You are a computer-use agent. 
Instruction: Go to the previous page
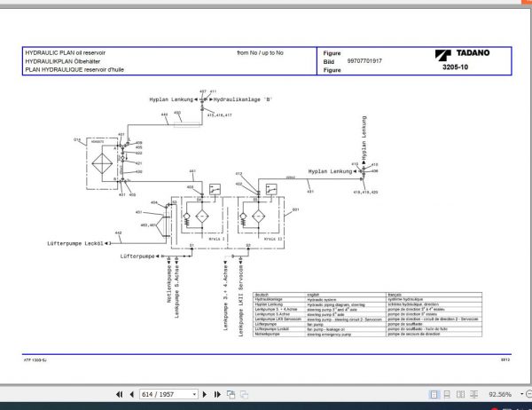point(131,394)
